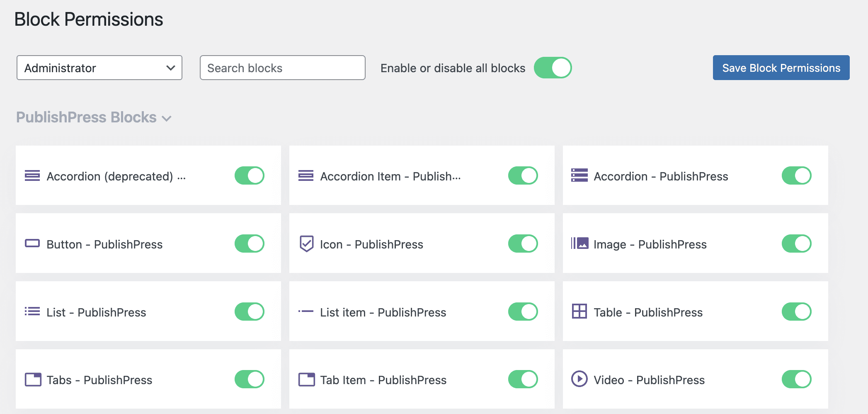Click the Accordion Item block icon

[x=306, y=175]
